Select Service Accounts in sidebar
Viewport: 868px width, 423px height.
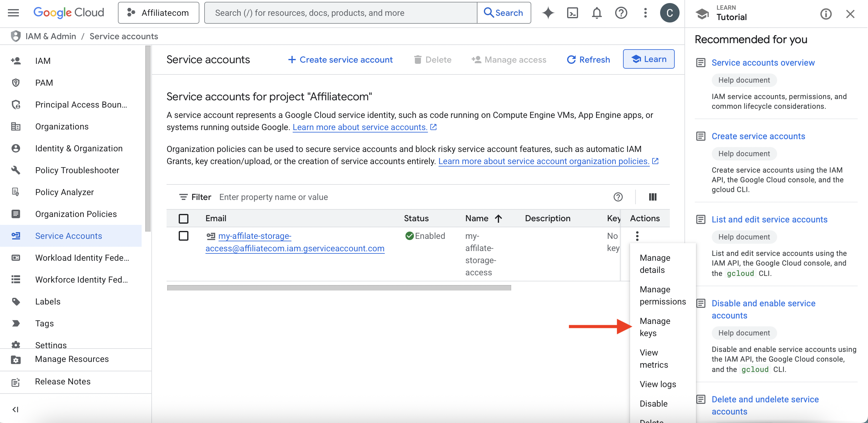pyautogui.click(x=71, y=236)
